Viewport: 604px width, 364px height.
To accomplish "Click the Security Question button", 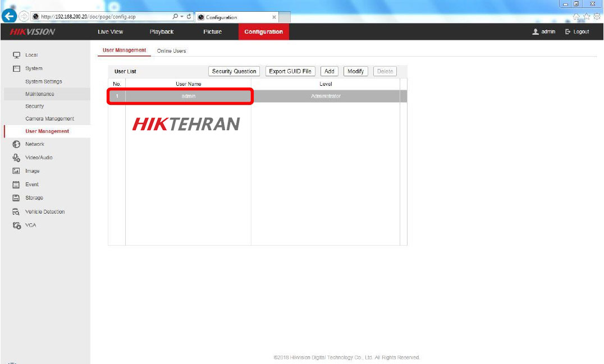I will click(x=234, y=71).
